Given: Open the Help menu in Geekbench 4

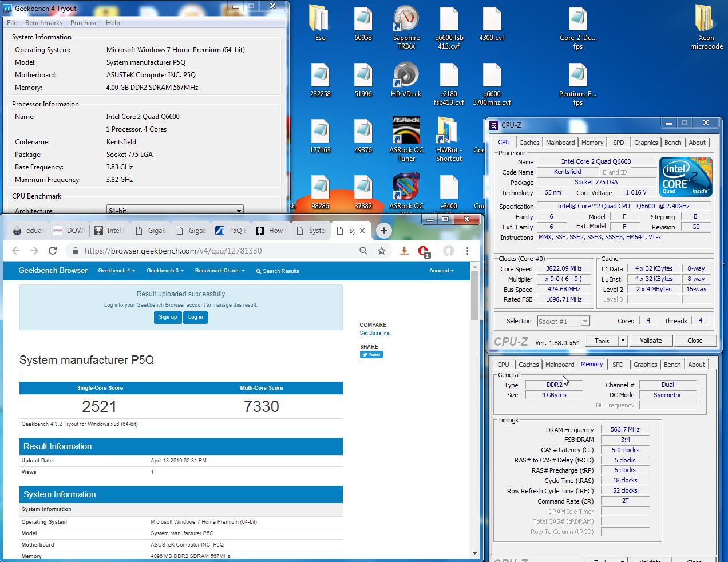Looking at the screenshot, I should (x=113, y=23).
